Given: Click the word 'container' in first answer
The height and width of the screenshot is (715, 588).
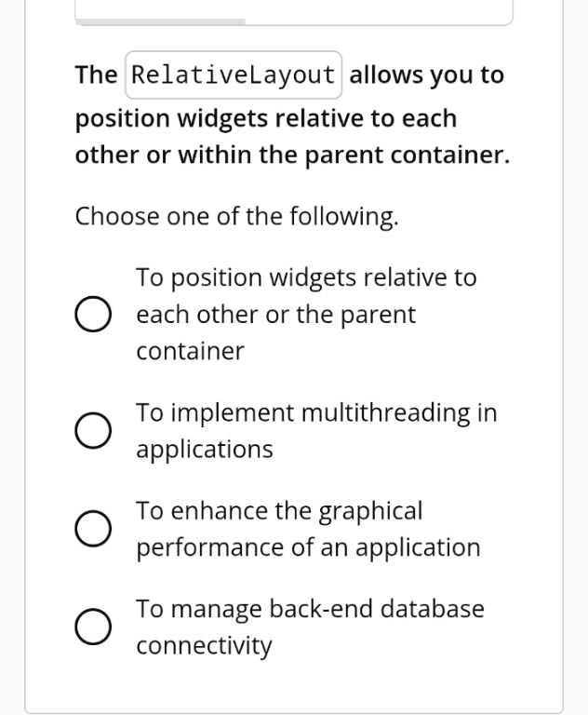Looking at the screenshot, I should [190, 351].
